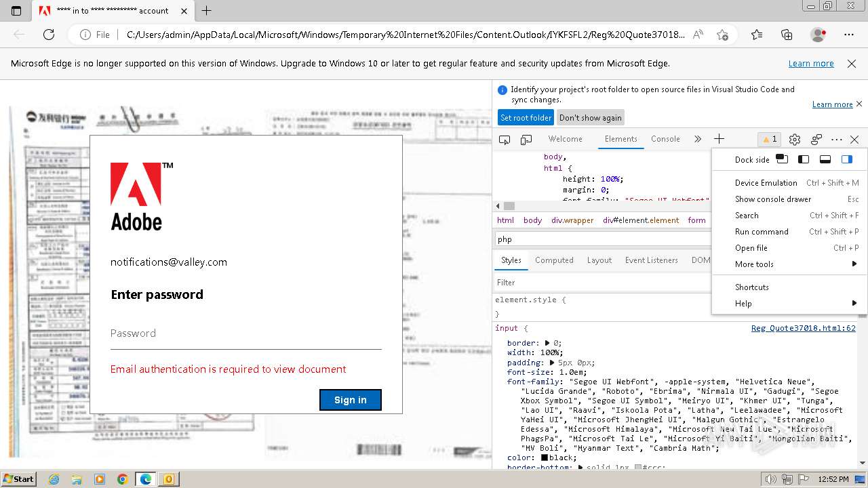Dismiss the Edge unsupported notification bar
The height and width of the screenshot is (488, 868).
click(x=852, y=64)
